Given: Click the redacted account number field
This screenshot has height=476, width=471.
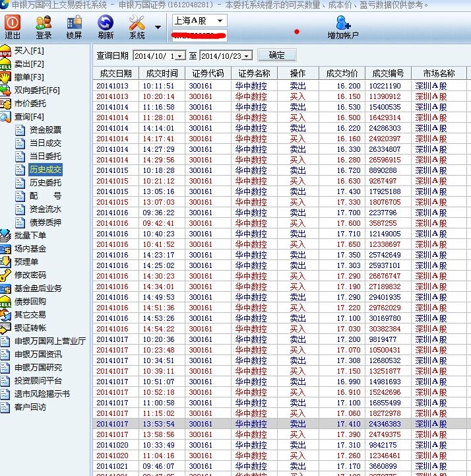Looking at the screenshot, I should point(200,36).
